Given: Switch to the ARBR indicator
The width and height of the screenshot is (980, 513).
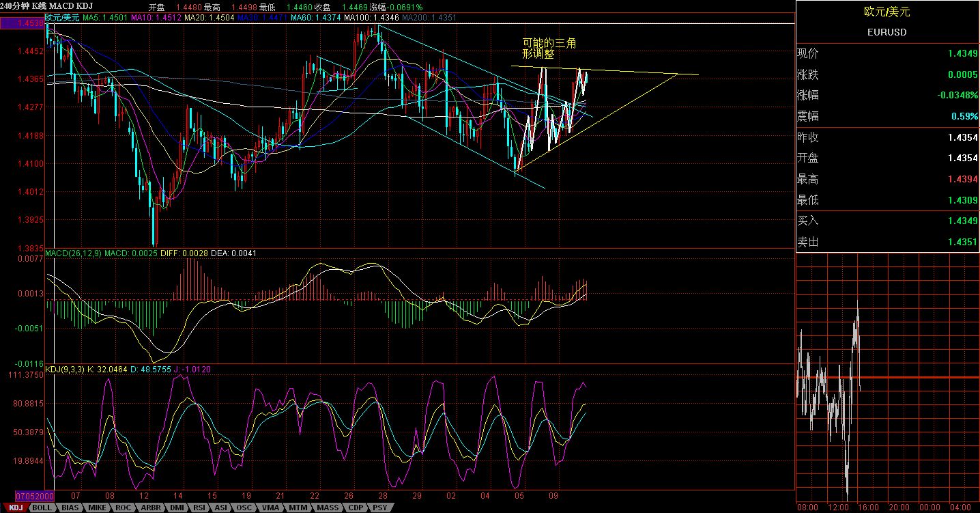Looking at the screenshot, I should coord(151,508).
